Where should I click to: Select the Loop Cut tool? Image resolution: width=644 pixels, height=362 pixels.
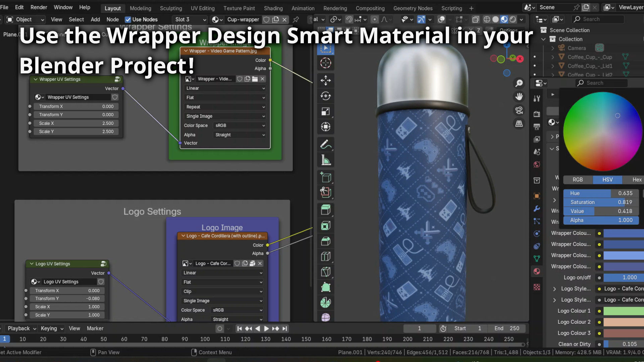pyautogui.click(x=325, y=256)
